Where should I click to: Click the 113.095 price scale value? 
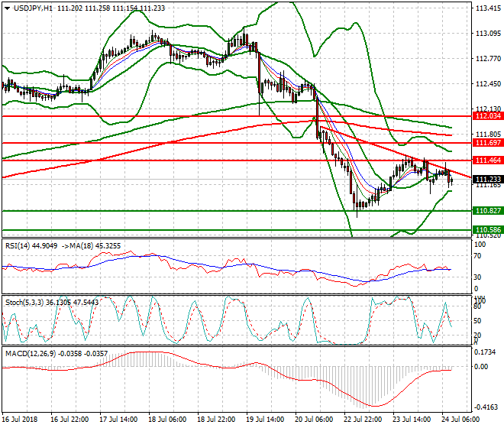click(x=488, y=34)
